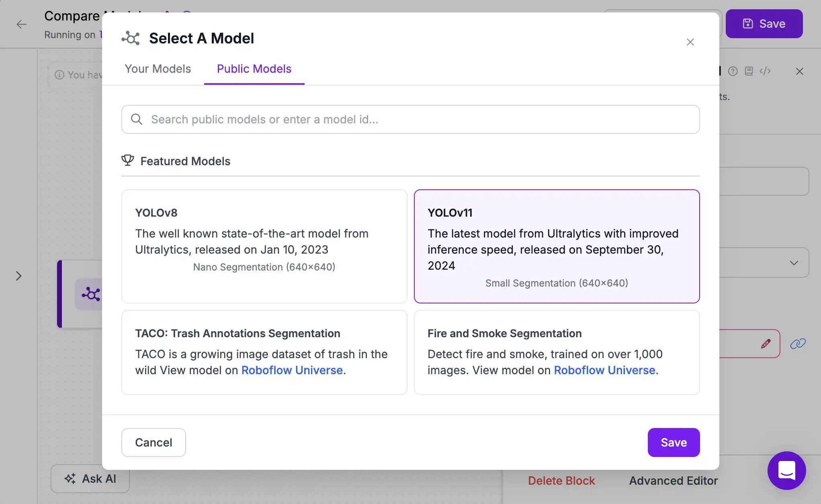This screenshot has height=504, width=821.
Task: Open the dropdown in right panel
Action: (794, 263)
